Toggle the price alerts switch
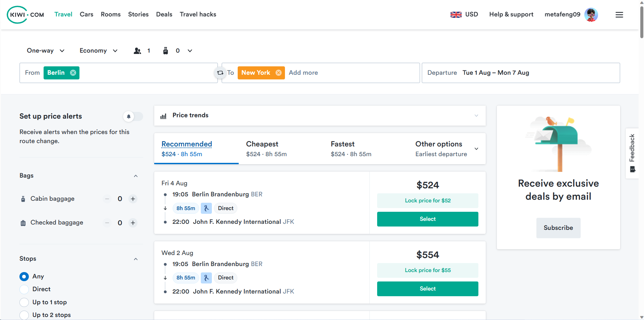The height and width of the screenshot is (320, 644). pyautogui.click(x=133, y=116)
